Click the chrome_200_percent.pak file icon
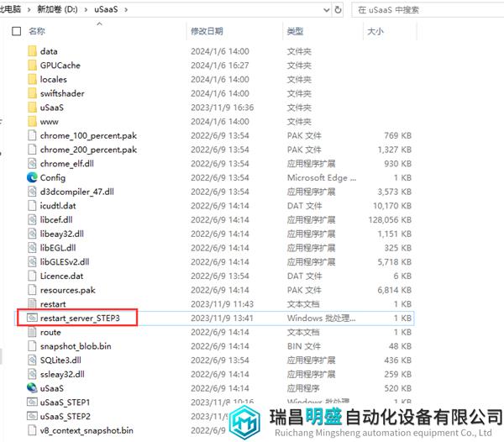Viewport: 504px width, 442px height. click(32, 150)
